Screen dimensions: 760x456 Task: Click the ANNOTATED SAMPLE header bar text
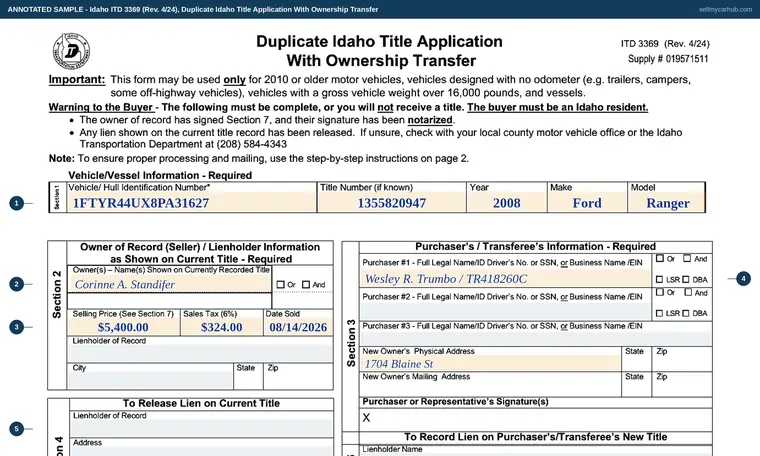point(193,9)
